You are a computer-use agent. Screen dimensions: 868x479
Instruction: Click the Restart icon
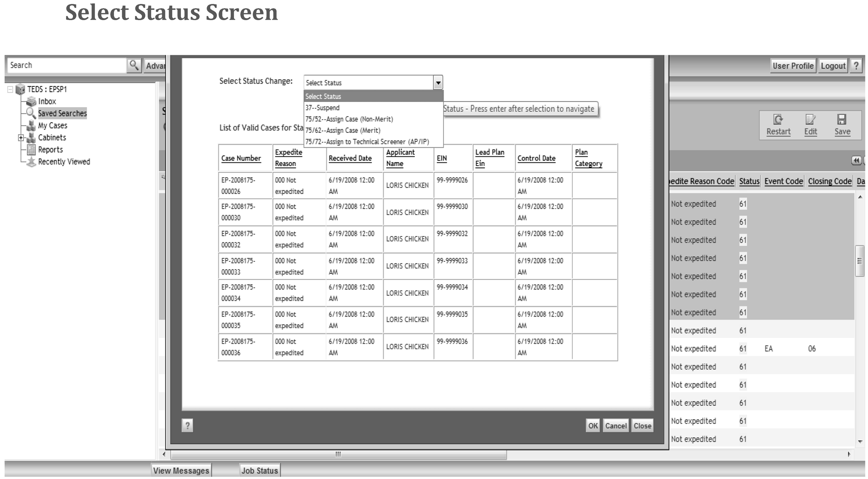[x=778, y=120]
